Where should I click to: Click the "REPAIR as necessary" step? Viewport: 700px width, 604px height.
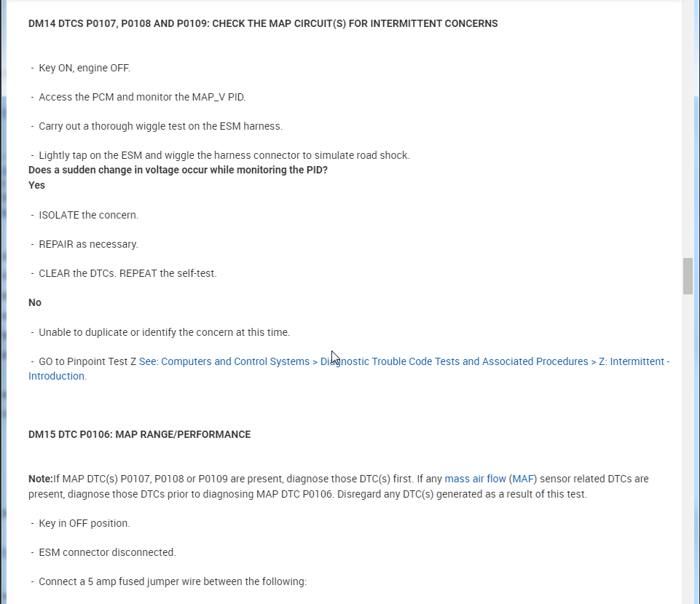88,245
